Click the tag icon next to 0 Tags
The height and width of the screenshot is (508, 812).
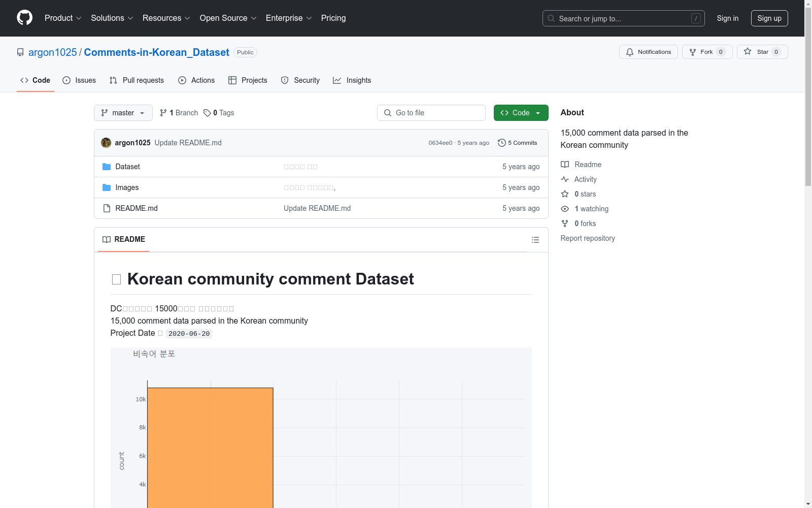(x=207, y=113)
